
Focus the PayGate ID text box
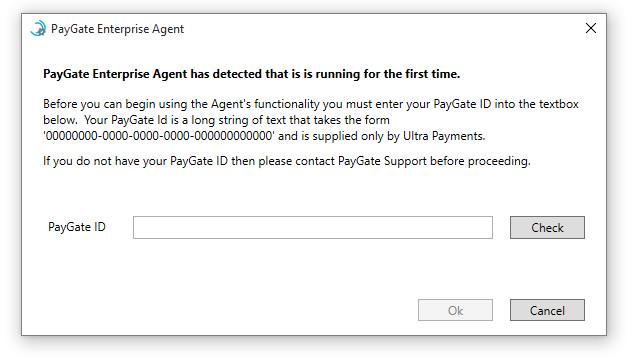point(313,227)
